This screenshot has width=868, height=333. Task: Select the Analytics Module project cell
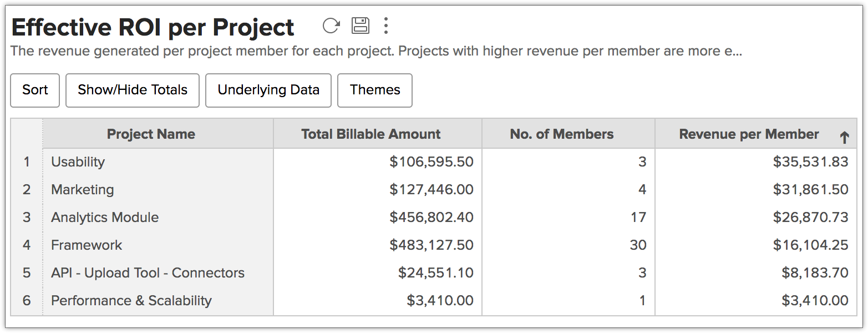pyautogui.click(x=105, y=218)
